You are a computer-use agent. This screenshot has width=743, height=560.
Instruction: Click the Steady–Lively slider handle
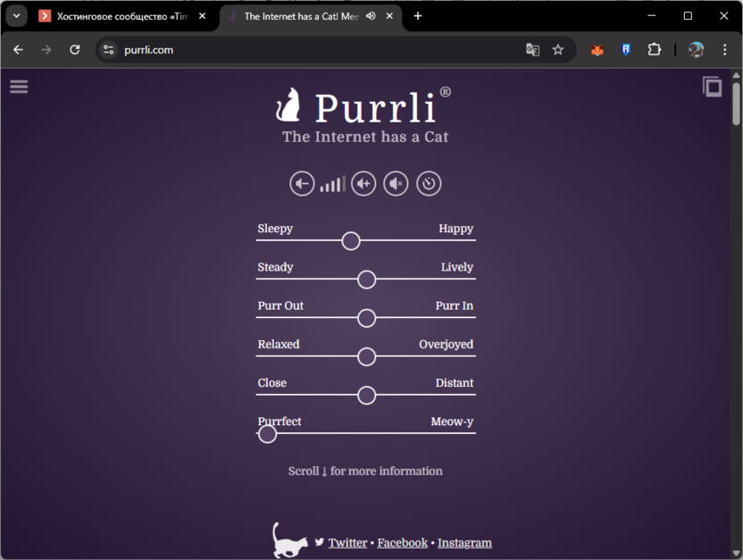coord(366,280)
